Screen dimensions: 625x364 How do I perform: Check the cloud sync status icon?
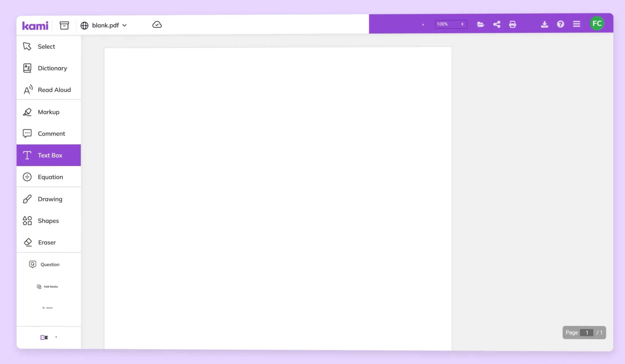tap(157, 25)
